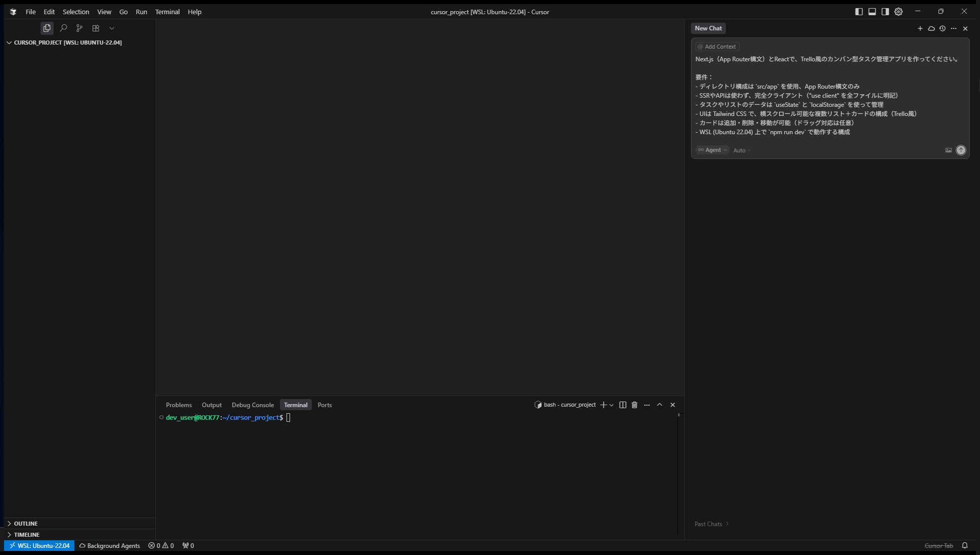Toggle AI pane layout icon
The image size is (980, 555).
[x=885, y=12]
